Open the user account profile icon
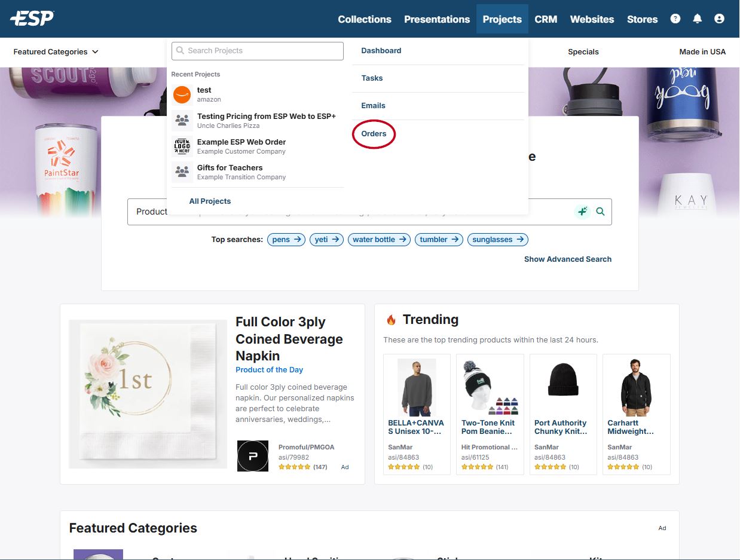This screenshot has height=560, width=740. point(719,19)
